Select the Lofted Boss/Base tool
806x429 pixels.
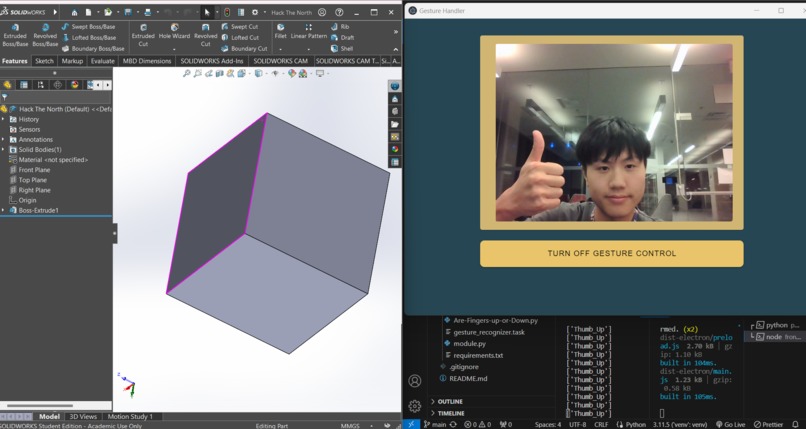coord(89,38)
